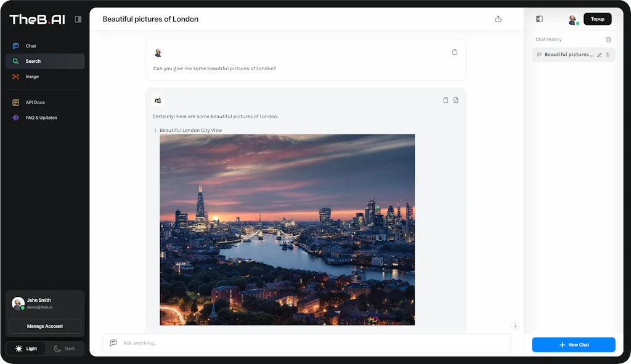Viewport: 631px width, 364px height.
Task: Open the user avatar menu at top right
Action: (x=572, y=19)
